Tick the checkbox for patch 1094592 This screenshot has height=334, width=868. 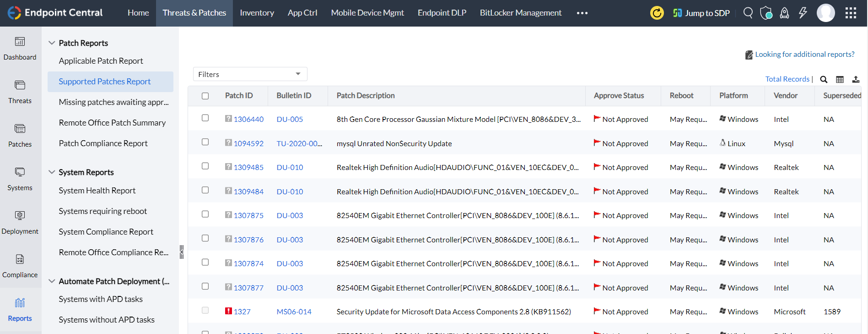coord(205,142)
